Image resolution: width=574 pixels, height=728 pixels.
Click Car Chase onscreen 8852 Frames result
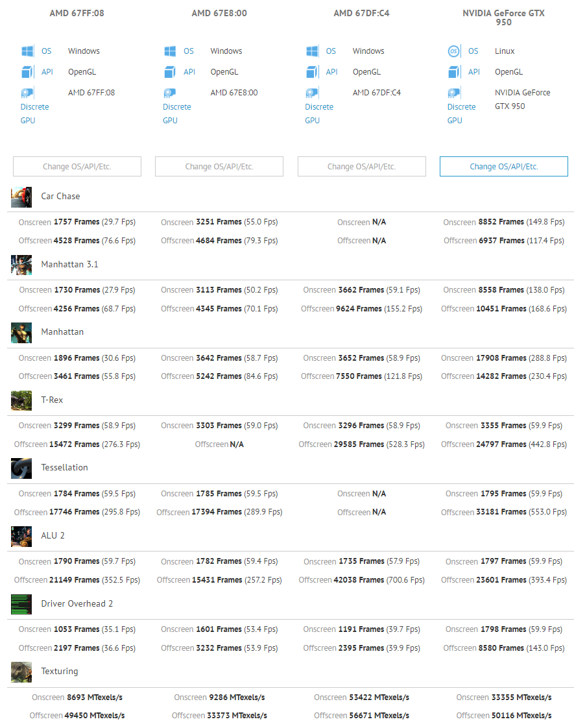pos(503,222)
